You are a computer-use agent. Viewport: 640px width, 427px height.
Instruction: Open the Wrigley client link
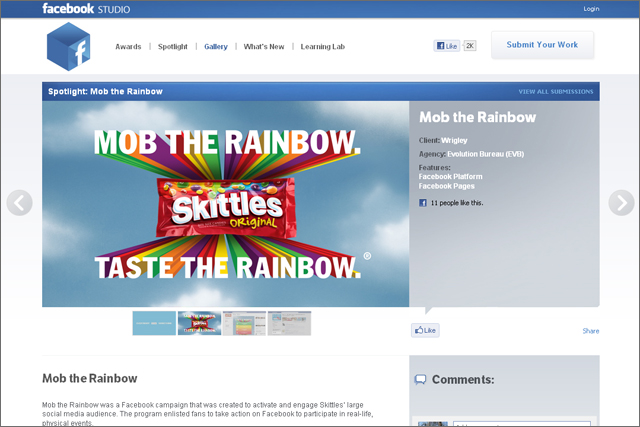[x=454, y=140]
